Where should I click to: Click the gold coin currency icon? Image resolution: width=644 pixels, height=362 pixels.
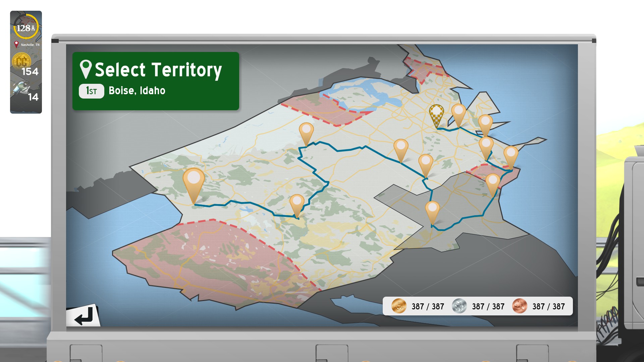tap(21, 61)
